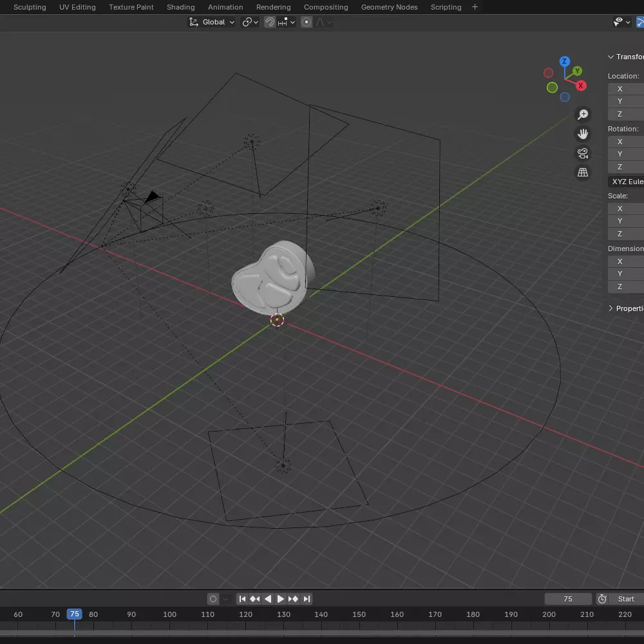Jump to the previous keyframe
The height and width of the screenshot is (644, 644).
coord(255,599)
